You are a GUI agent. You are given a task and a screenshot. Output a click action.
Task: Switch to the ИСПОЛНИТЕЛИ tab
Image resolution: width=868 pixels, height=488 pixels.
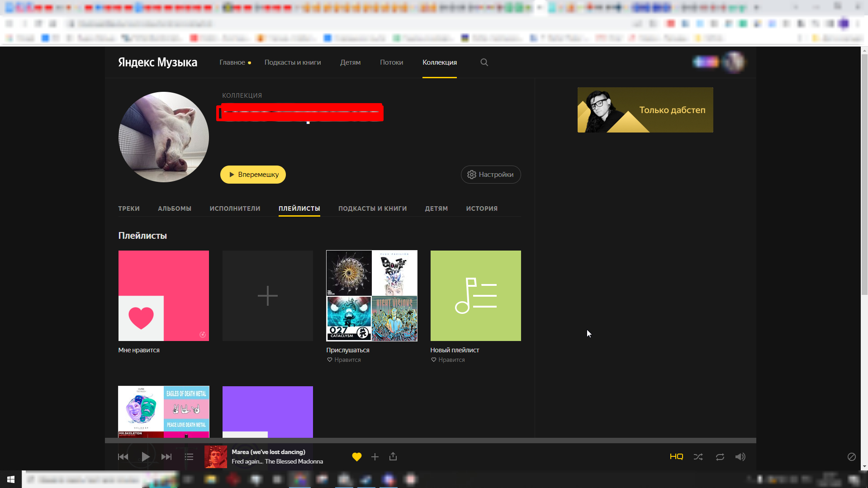click(x=235, y=208)
